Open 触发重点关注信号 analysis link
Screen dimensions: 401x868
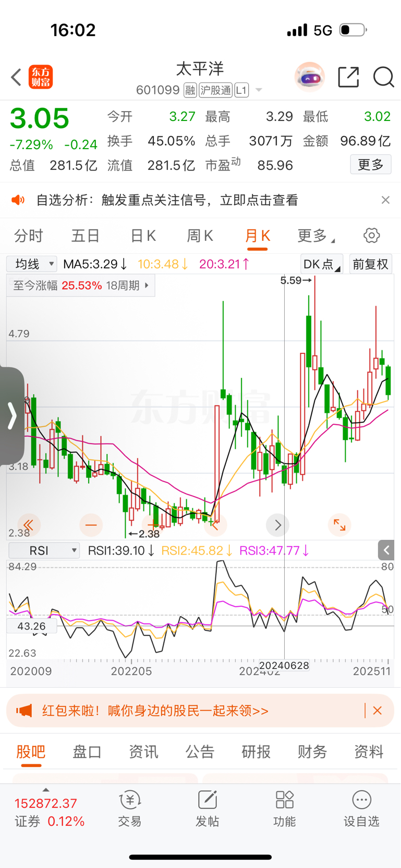pos(200,200)
